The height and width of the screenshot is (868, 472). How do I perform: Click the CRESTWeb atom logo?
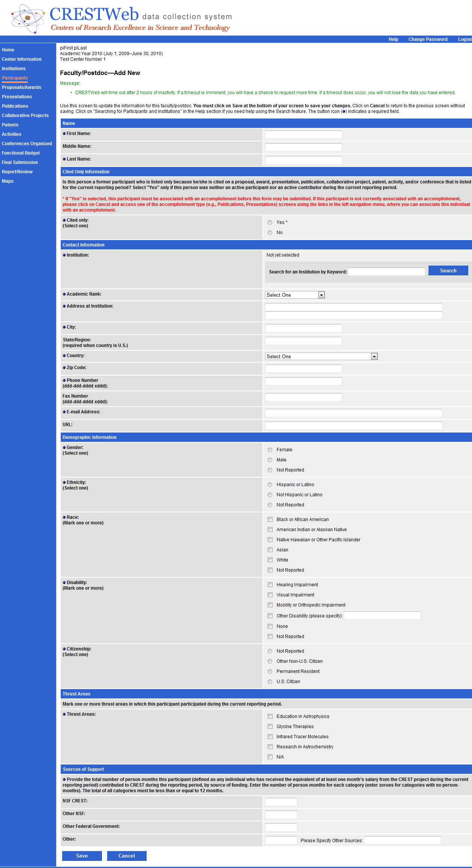tap(27, 18)
